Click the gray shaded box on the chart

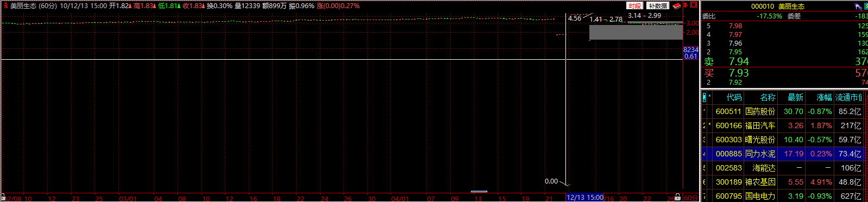click(x=636, y=32)
